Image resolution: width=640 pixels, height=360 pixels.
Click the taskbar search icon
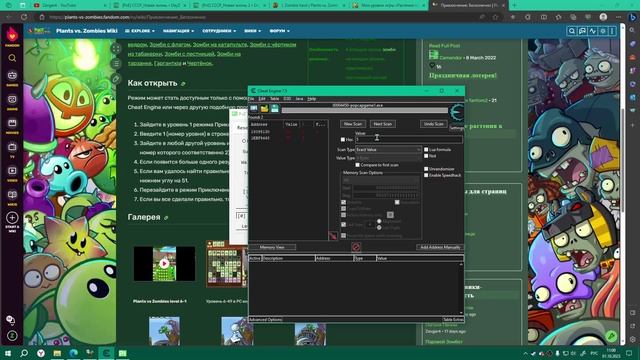(x=24, y=353)
